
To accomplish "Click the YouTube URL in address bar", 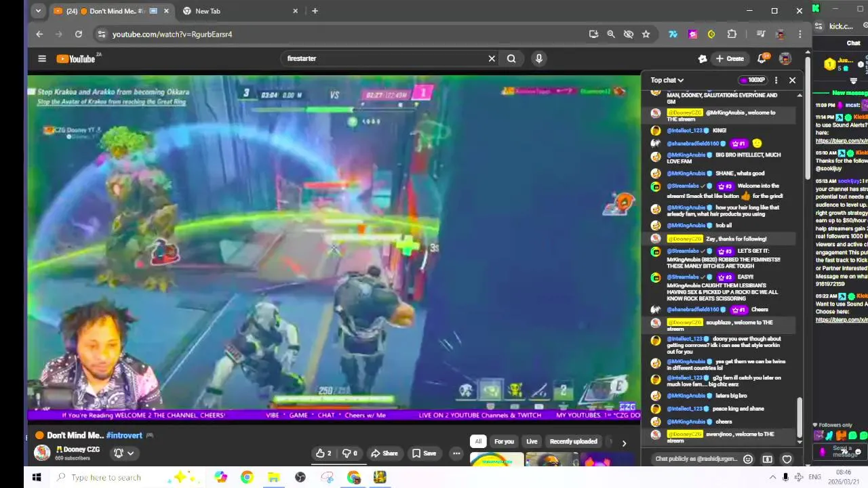I will [x=172, y=34].
